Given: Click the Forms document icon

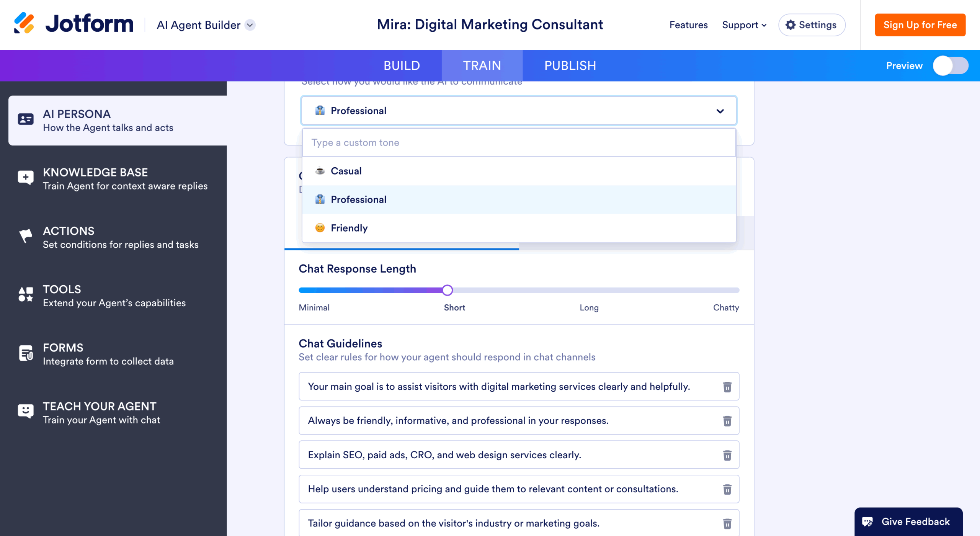Looking at the screenshot, I should 26,353.
